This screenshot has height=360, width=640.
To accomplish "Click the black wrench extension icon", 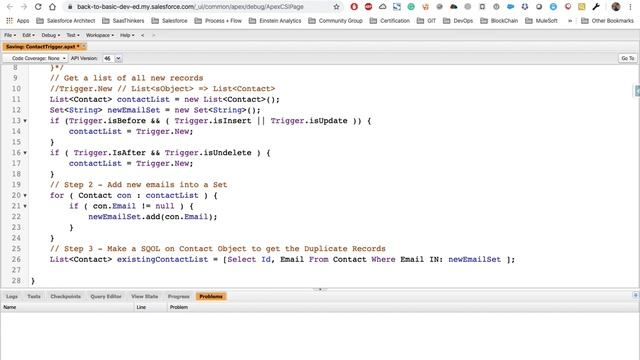I will pos(596,7).
